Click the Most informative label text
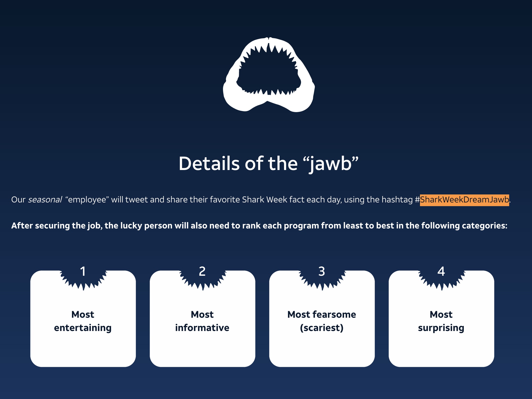 tap(202, 321)
